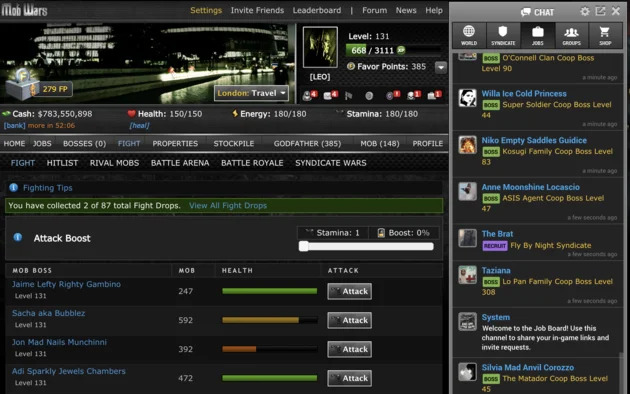Screen dimensions: 630x394
Task: Select the Jobs briefcase chat icon
Action: (x=538, y=35)
